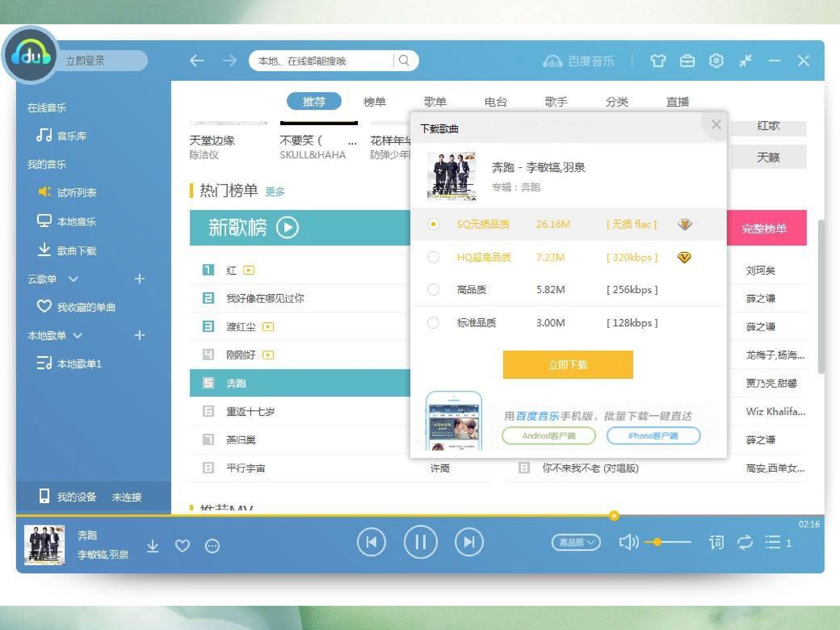Click the search magnifier icon
This screenshot has width=840, height=630.
click(404, 60)
